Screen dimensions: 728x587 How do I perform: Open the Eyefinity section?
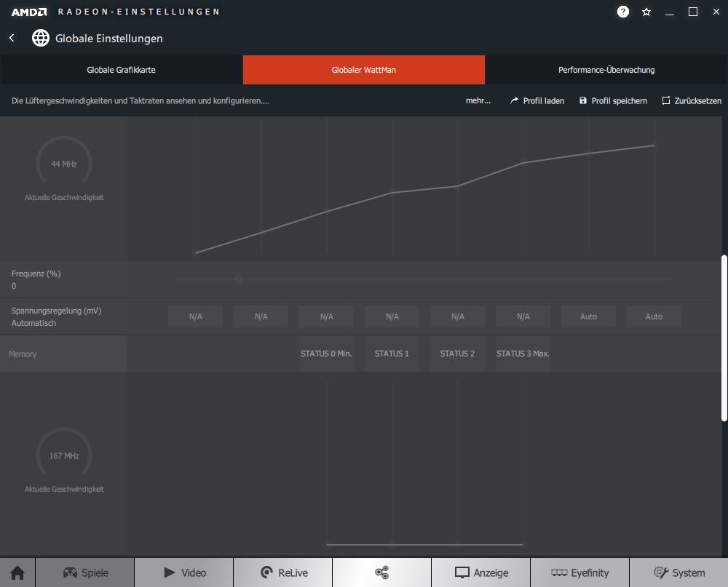579,572
